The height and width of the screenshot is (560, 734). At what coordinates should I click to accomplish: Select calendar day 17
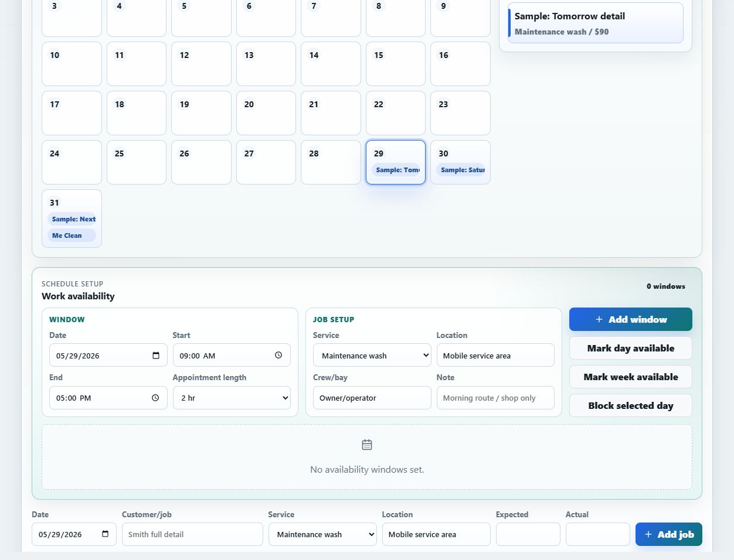(x=72, y=113)
